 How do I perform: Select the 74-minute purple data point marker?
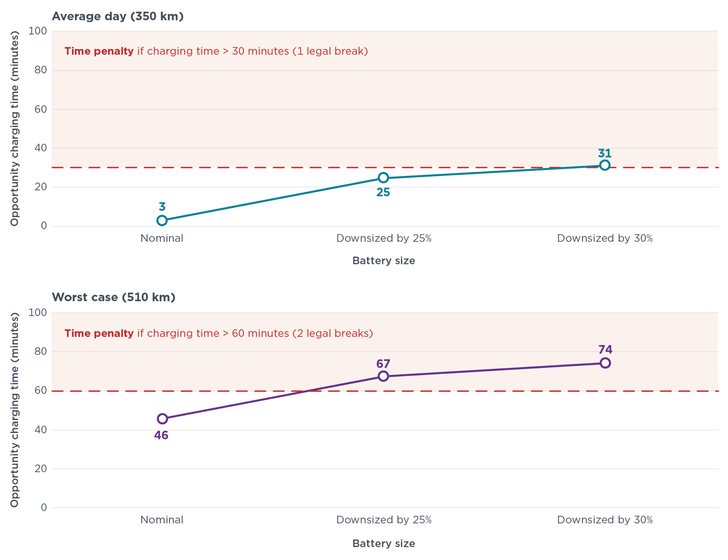[x=605, y=363]
